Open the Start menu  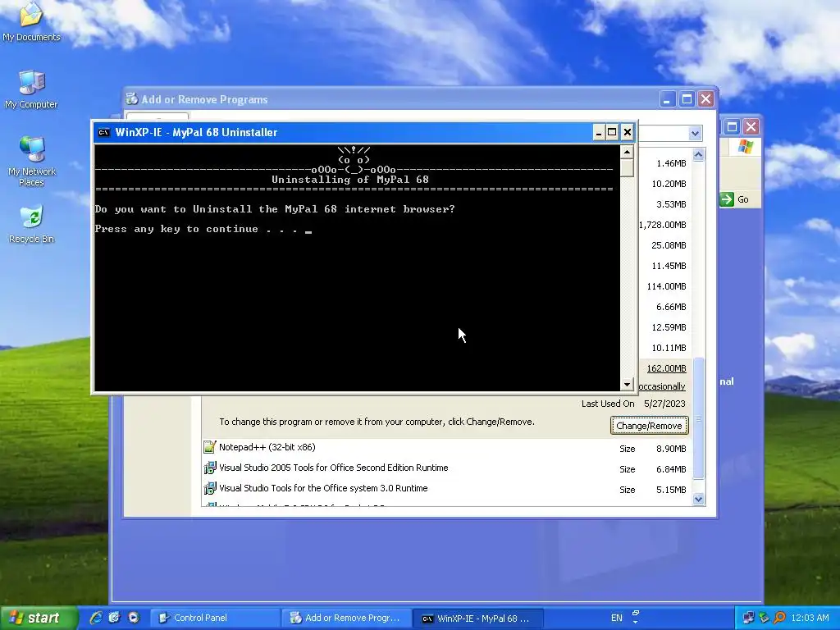pyautogui.click(x=39, y=618)
